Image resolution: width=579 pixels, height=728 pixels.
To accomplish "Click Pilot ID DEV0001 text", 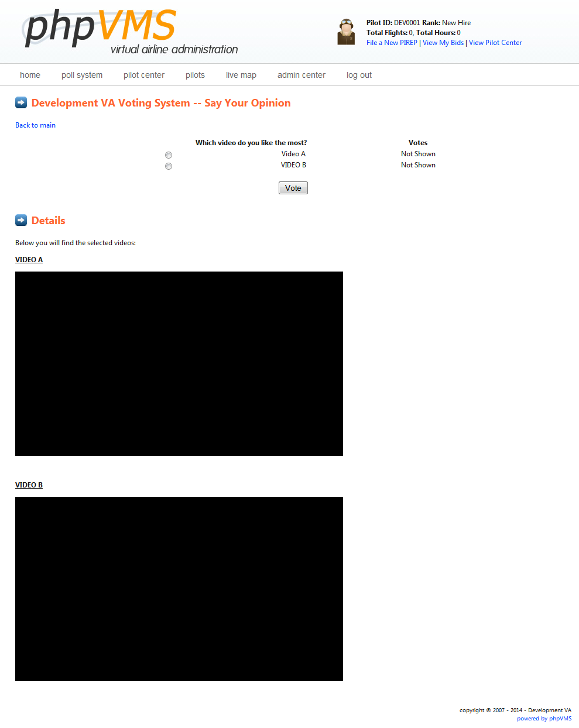I will coord(393,23).
